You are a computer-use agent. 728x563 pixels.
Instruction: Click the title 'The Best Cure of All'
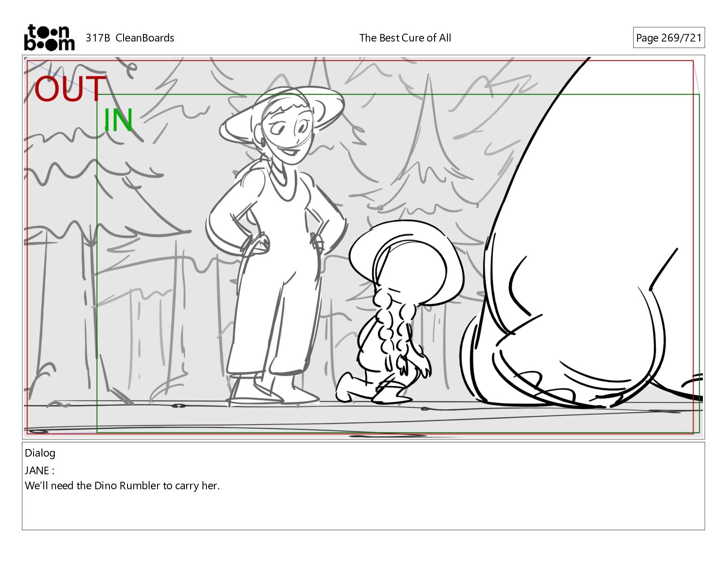coord(405,38)
